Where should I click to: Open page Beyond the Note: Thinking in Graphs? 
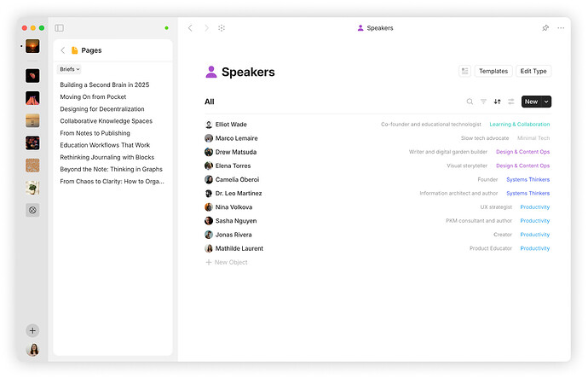(111, 169)
